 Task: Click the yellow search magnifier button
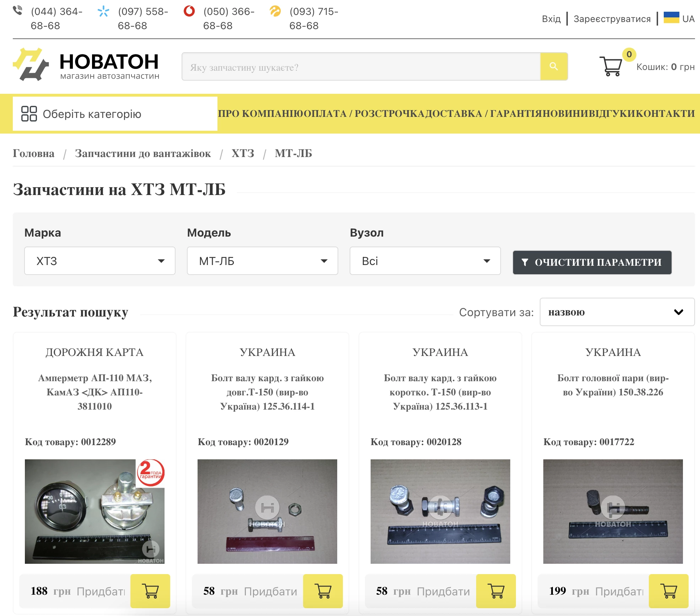click(x=554, y=66)
